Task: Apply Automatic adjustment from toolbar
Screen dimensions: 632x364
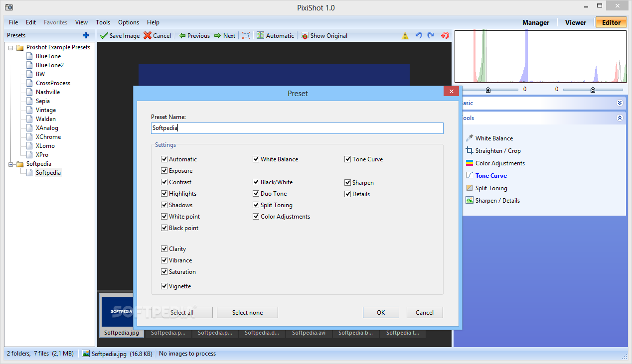Action: pyautogui.click(x=275, y=36)
